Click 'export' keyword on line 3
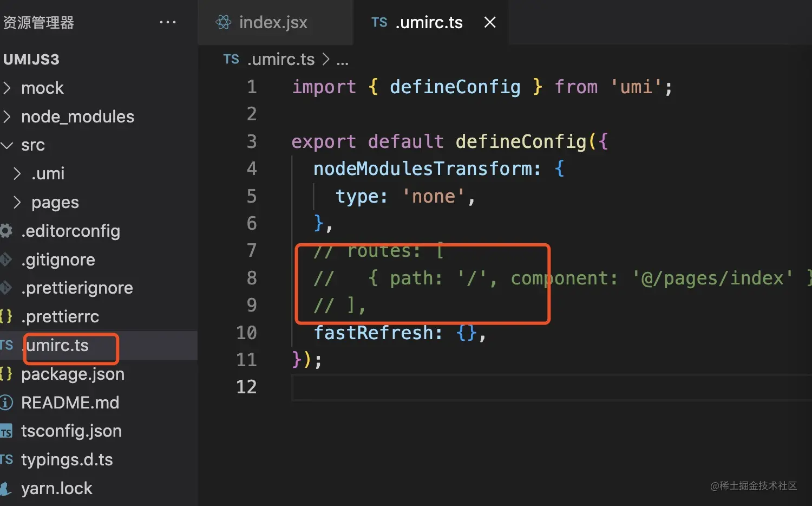This screenshot has width=812, height=506. pyautogui.click(x=324, y=141)
